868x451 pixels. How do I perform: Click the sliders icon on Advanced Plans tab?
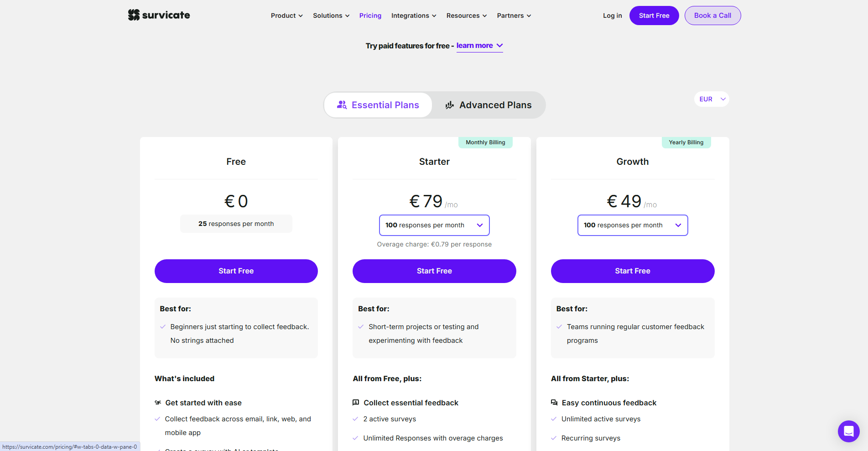(449, 105)
